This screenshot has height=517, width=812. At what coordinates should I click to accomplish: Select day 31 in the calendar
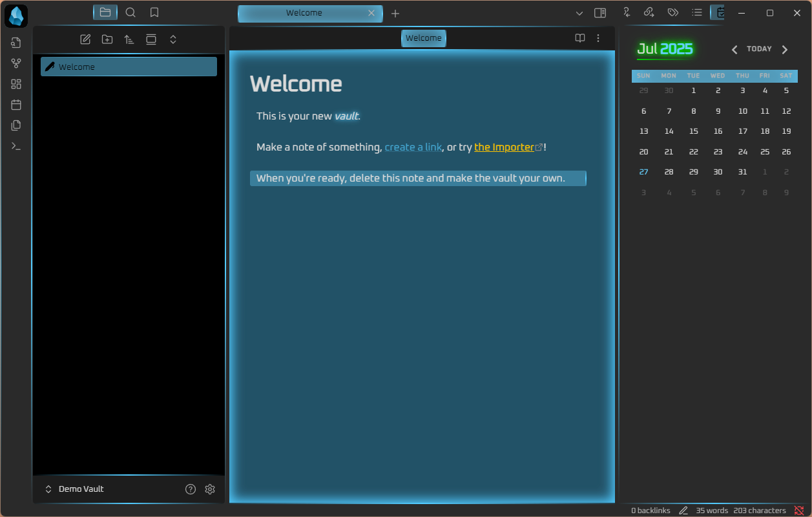(x=743, y=172)
